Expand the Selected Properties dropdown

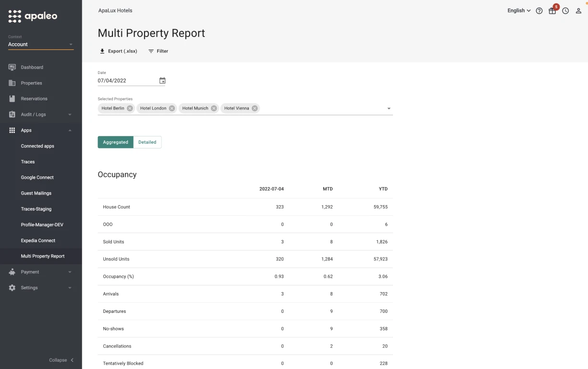389,108
